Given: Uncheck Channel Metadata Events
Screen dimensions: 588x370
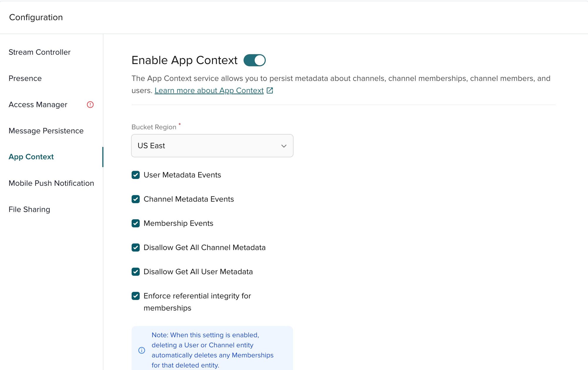Looking at the screenshot, I should click(x=136, y=199).
